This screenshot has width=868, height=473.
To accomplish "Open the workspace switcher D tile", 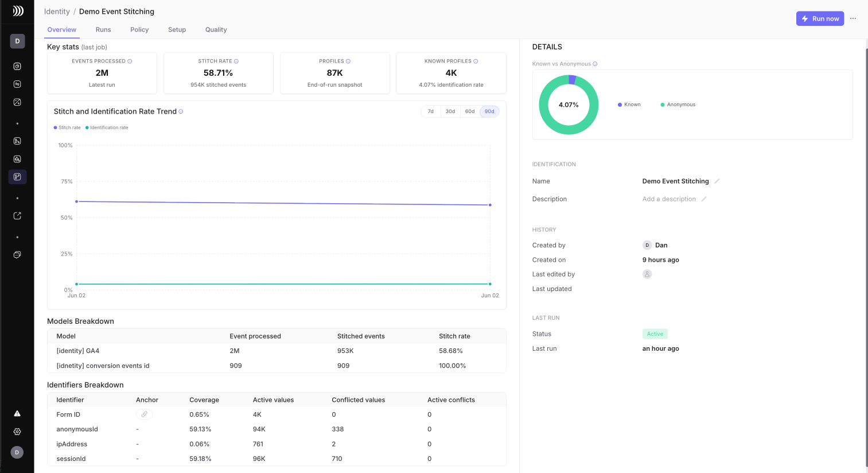I will tap(17, 41).
